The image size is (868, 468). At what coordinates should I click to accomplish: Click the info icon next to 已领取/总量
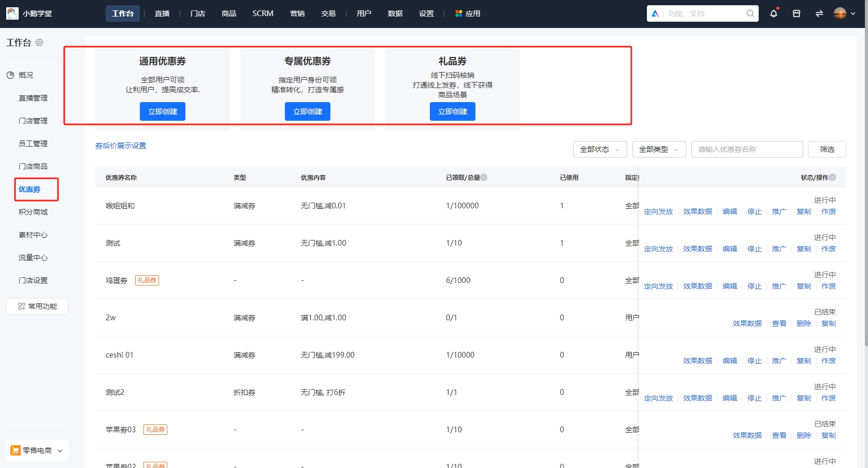(x=484, y=177)
